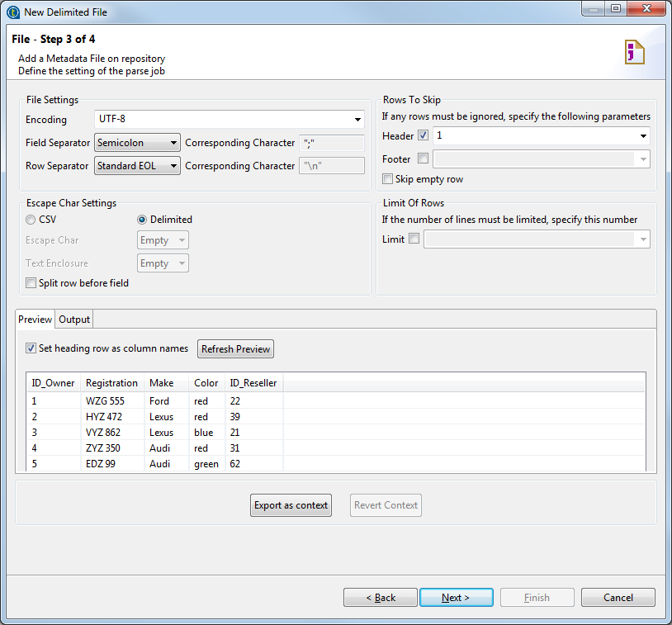672x625 pixels.
Task: Select the Preview tab
Action: (35, 320)
